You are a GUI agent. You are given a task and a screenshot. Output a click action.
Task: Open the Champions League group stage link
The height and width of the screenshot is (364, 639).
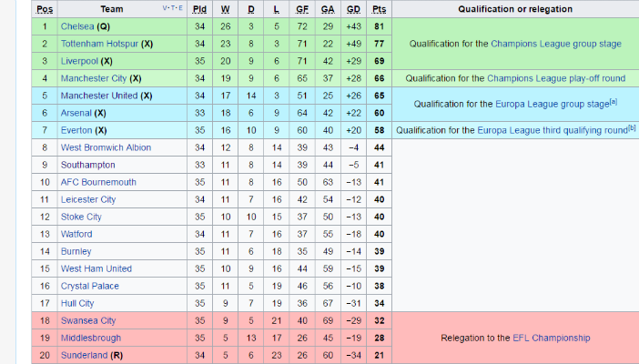556,44
